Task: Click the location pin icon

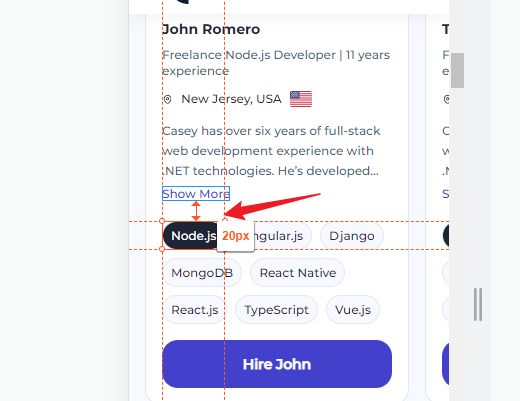Action: coord(167,99)
